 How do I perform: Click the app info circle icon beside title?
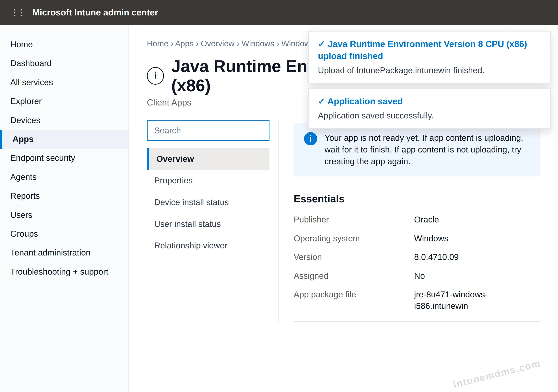tap(155, 76)
